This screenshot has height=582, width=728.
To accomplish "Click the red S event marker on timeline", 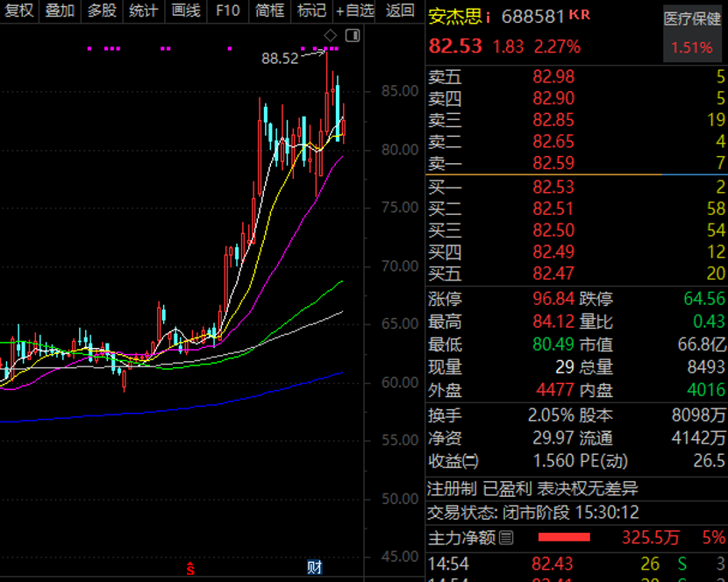I will click(189, 568).
